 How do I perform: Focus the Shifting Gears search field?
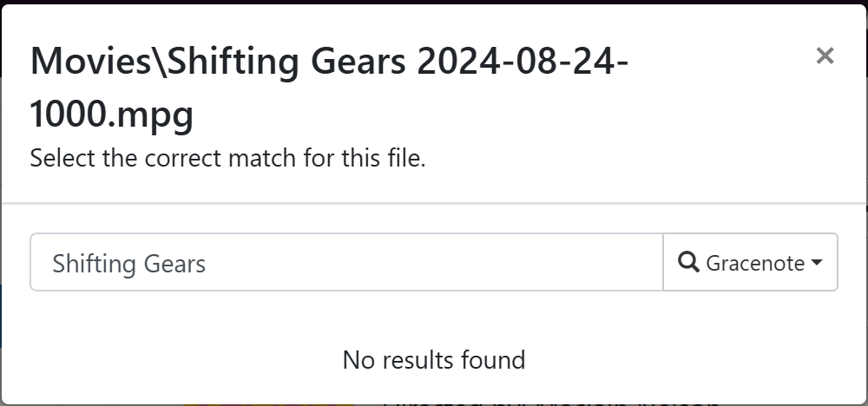[346, 262]
